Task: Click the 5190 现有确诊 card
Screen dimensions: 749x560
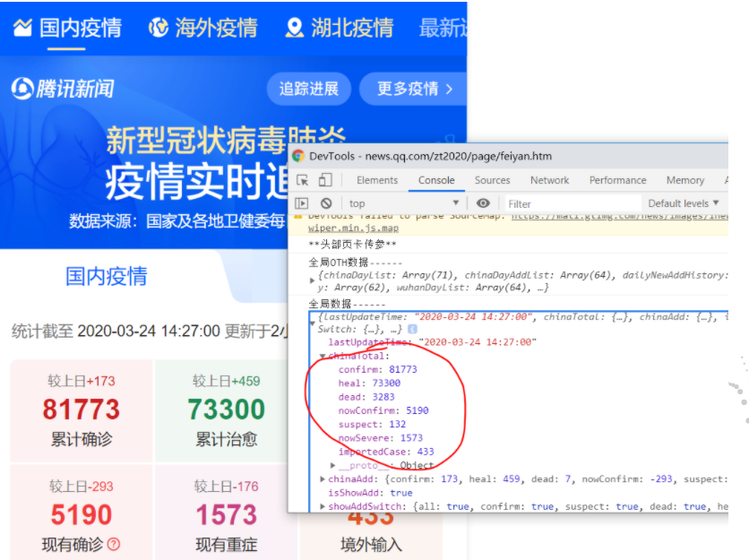Action: (x=82, y=513)
